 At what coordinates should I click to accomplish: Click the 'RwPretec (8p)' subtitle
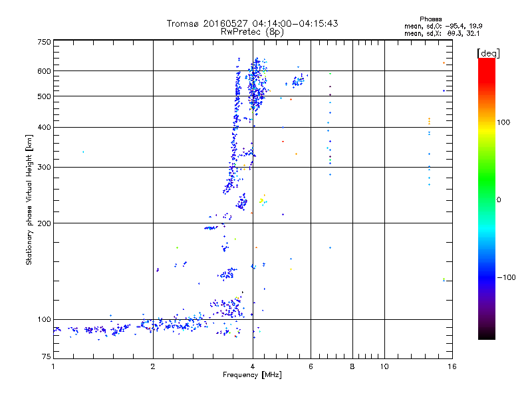(x=252, y=32)
